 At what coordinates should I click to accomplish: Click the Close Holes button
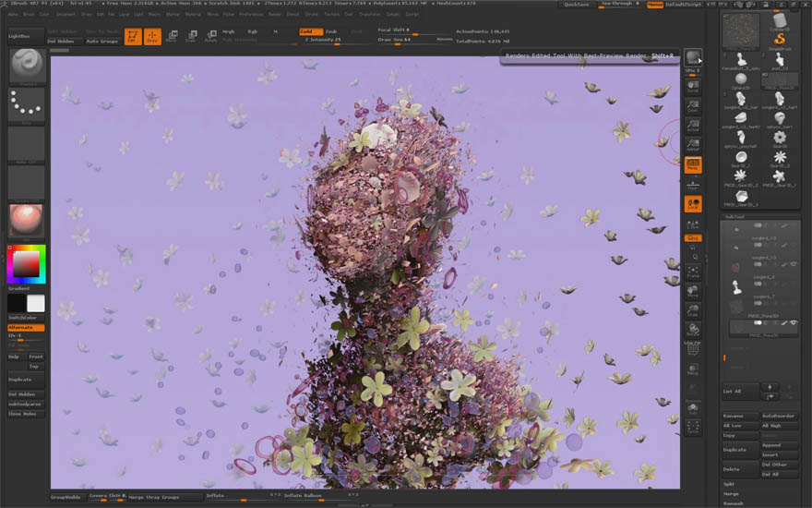[26, 414]
